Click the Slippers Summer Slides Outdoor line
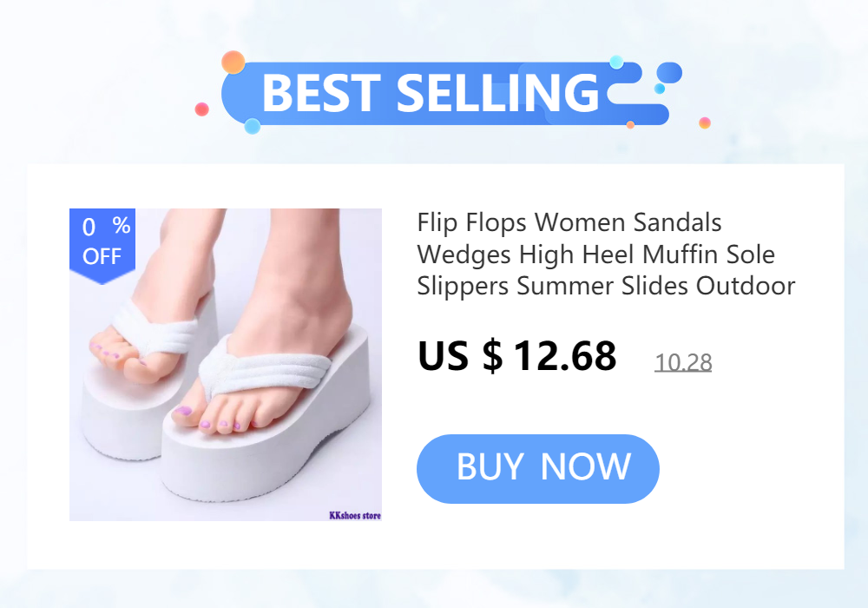The width and height of the screenshot is (868, 608). (x=606, y=287)
